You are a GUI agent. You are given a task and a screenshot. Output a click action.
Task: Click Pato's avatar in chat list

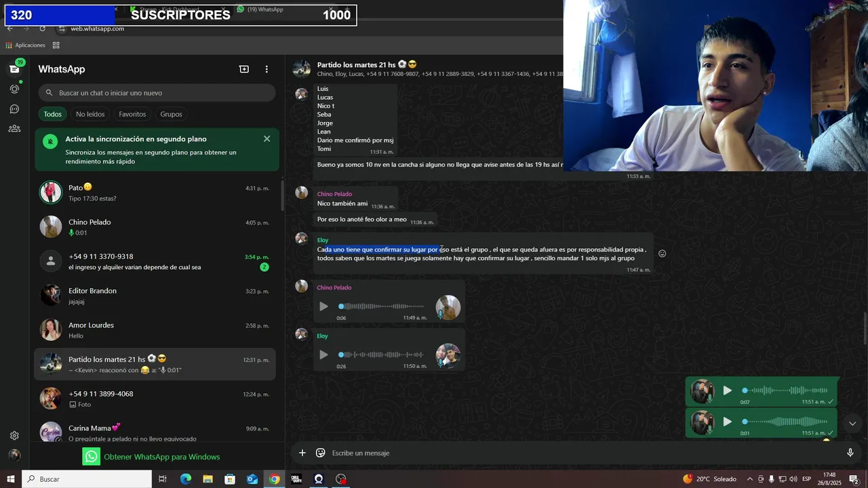[x=51, y=192]
